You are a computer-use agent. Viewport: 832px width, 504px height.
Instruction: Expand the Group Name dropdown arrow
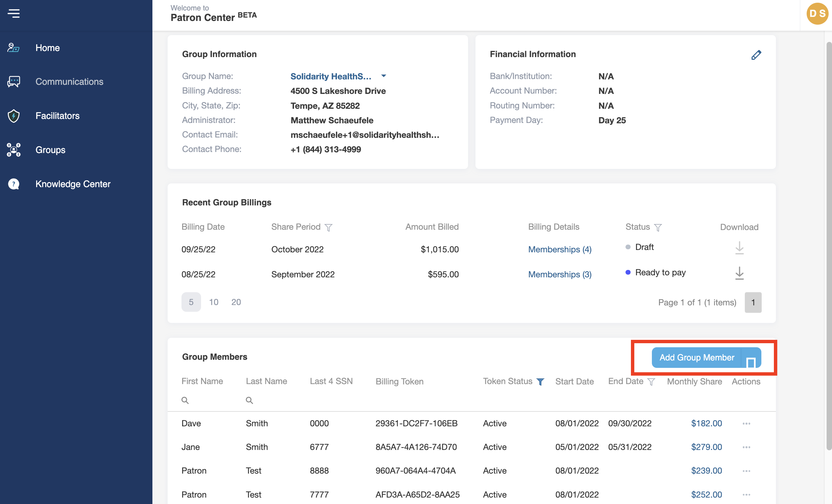coord(384,76)
